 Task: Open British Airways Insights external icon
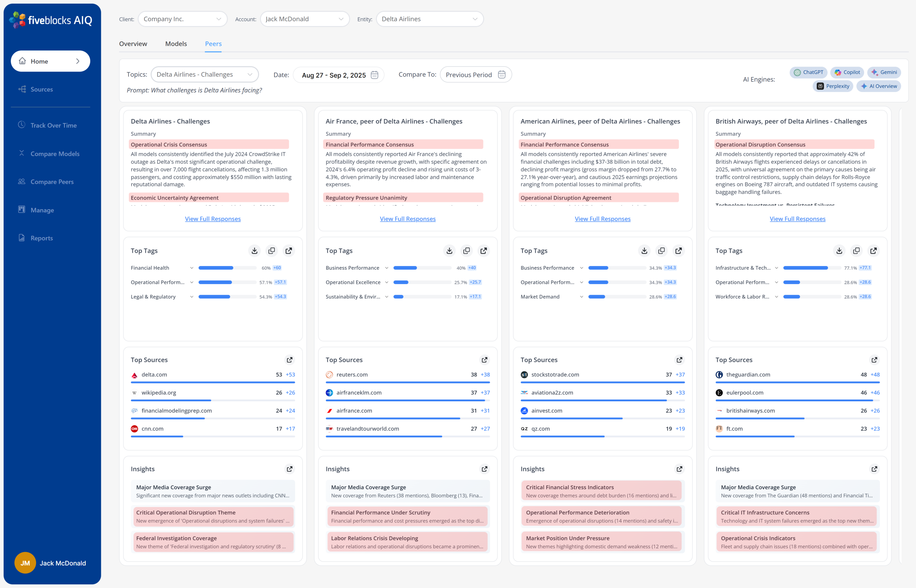874,469
